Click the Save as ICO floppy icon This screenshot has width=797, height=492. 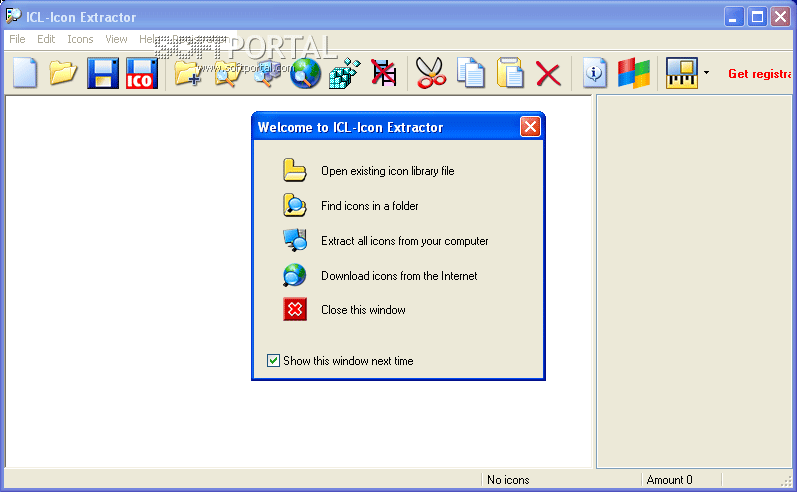(142, 73)
